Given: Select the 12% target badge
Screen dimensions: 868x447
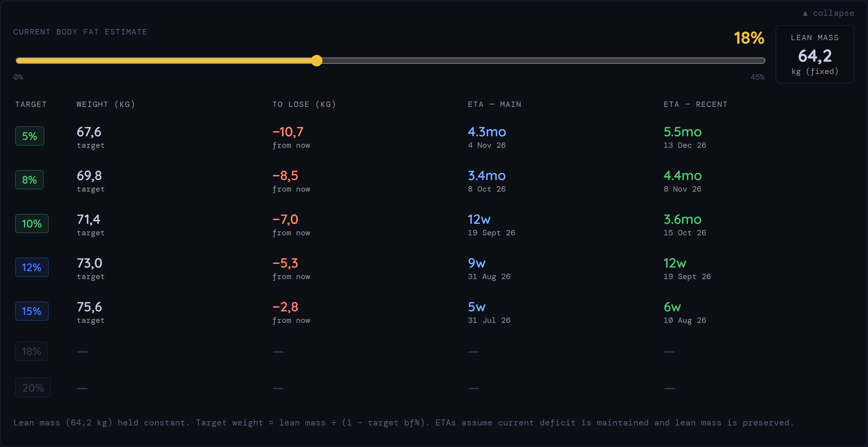Looking at the screenshot, I should (32, 267).
